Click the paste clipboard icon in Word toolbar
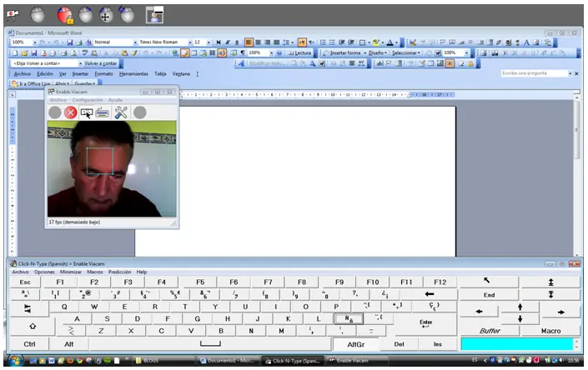 [x=124, y=52]
